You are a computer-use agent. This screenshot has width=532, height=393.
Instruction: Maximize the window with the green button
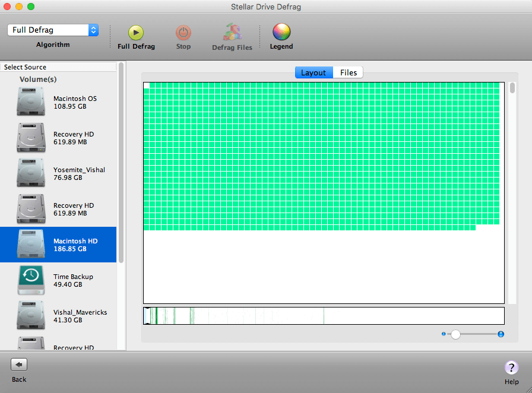31,7
